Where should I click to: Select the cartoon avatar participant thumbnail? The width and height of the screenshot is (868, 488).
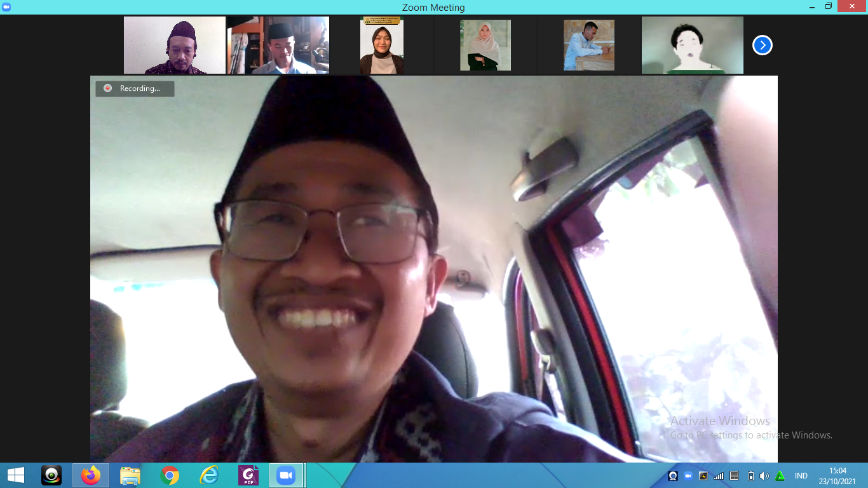click(x=692, y=45)
